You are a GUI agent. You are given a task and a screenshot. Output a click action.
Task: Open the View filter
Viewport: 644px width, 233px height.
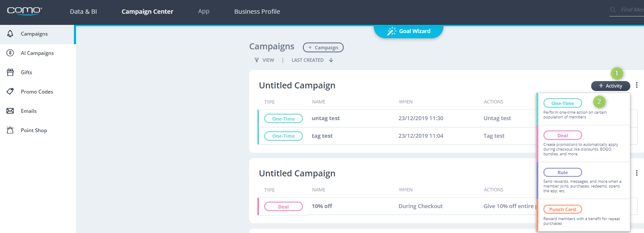point(264,60)
